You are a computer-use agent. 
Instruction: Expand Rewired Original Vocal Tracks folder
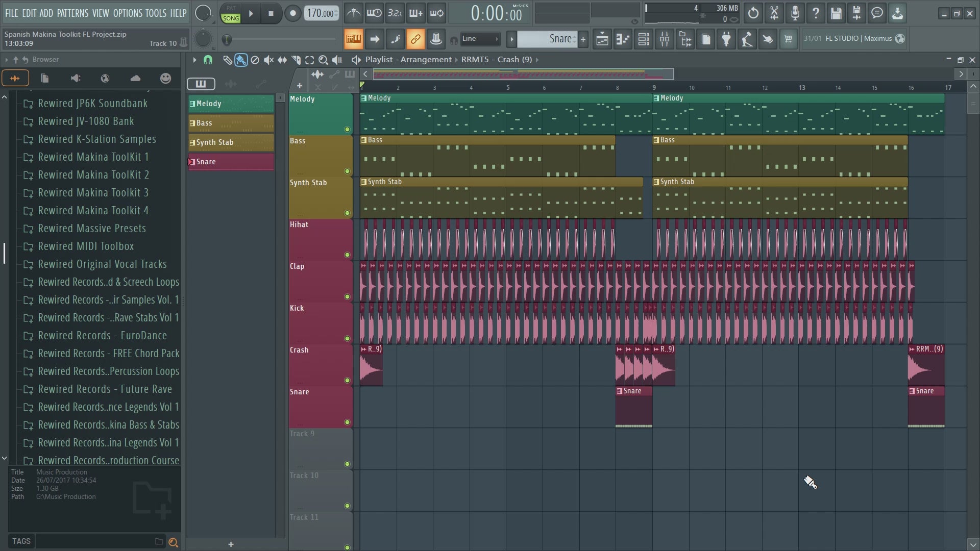pyautogui.click(x=102, y=264)
